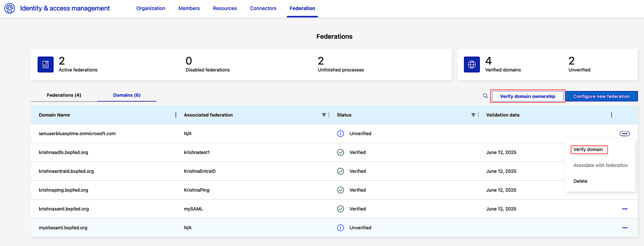Open the Connectors navigation tab
The image size is (644, 246).
pyautogui.click(x=263, y=8)
